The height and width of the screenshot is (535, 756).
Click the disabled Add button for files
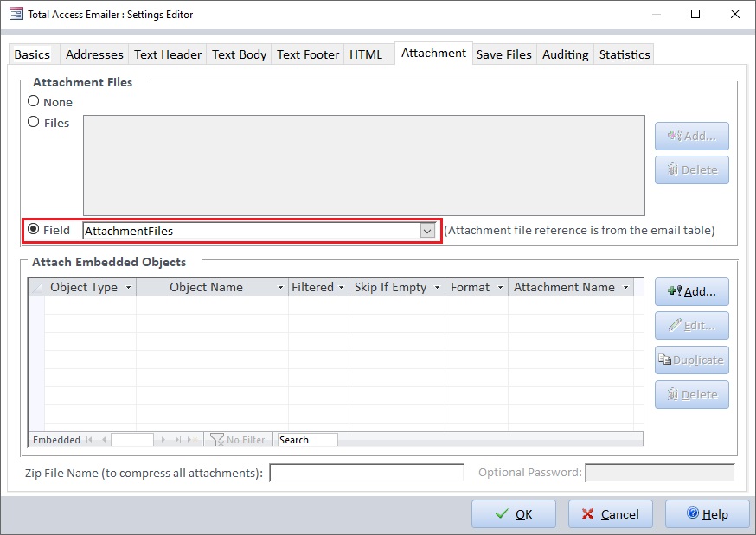click(691, 137)
